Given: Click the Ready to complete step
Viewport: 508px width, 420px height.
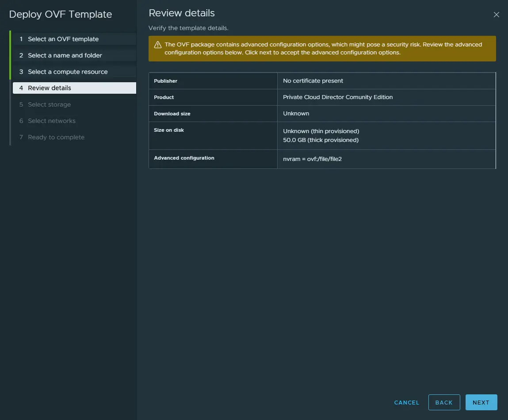Looking at the screenshot, I should coord(56,137).
